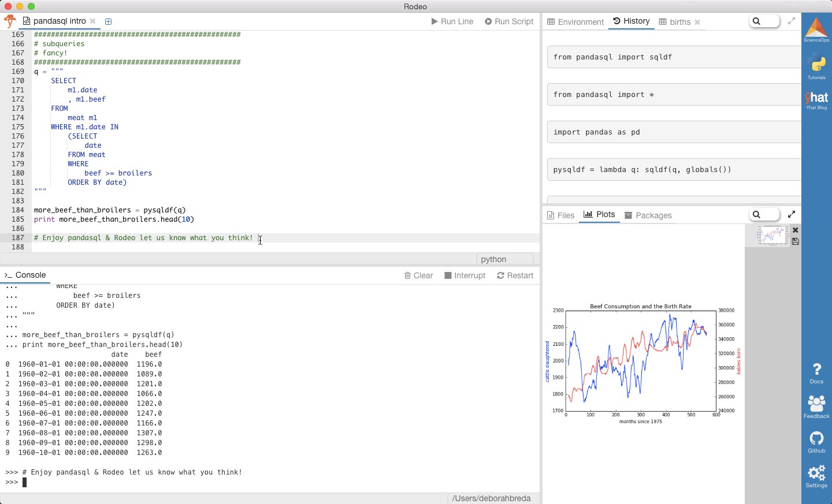Open the Python Tutorials icon
Viewport: 832px width, 504px height.
tap(816, 66)
